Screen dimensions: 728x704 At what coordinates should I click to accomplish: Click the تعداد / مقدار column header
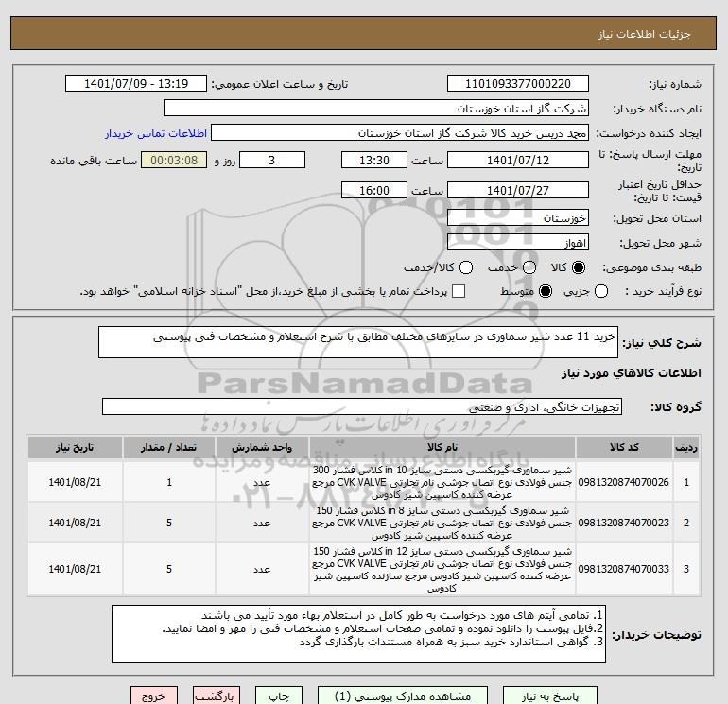[x=169, y=447]
